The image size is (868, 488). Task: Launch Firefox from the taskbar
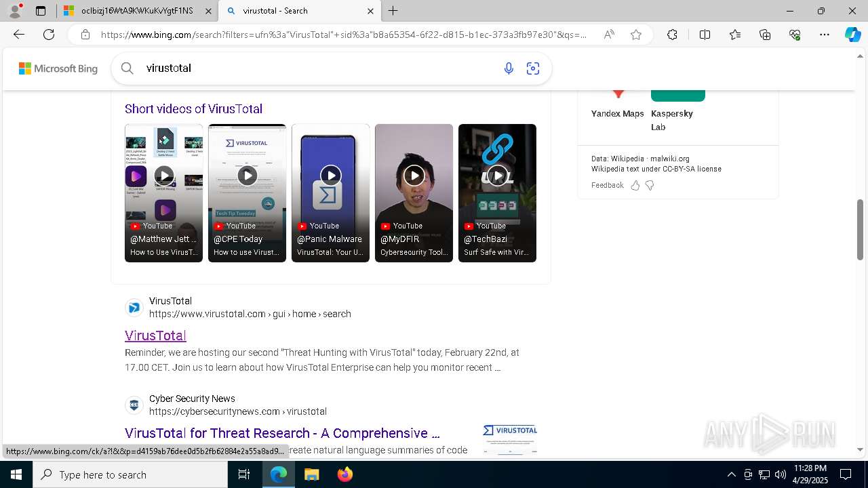(344, 474)
